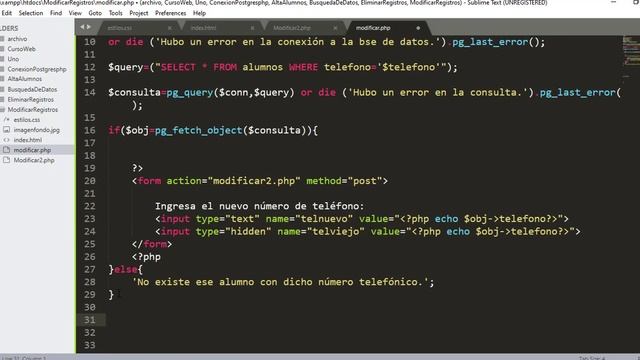Open estilos.css in the sidebar
640x360 pixels.
pos(27,120)
